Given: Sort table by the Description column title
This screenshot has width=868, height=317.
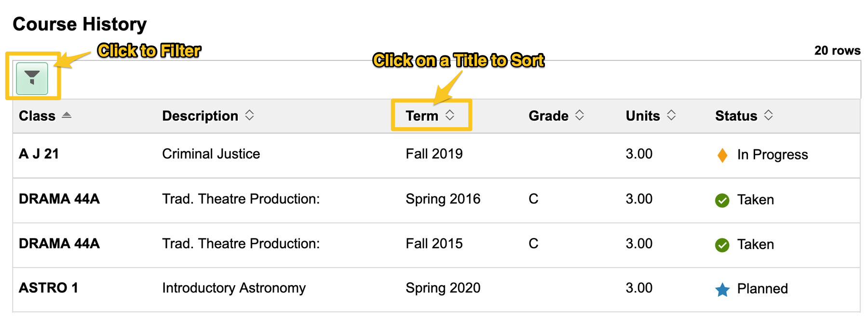Looking at the screenshot, I should [x=200, y=116].
